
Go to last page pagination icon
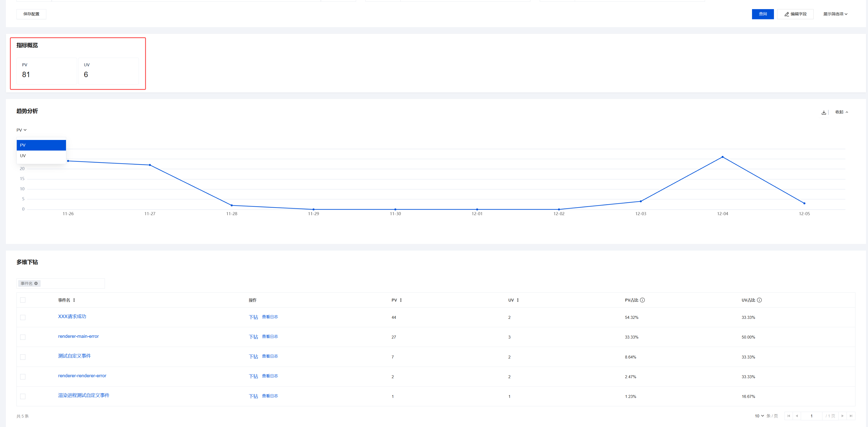851,416
